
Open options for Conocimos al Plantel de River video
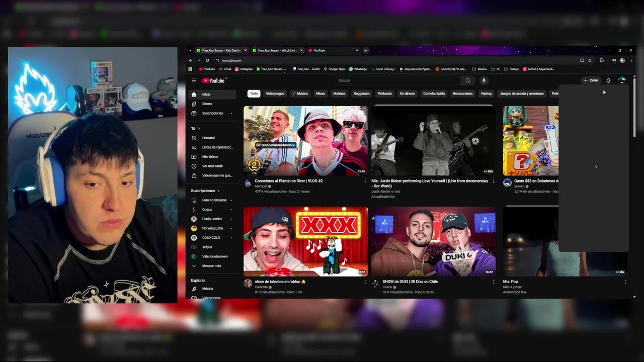click(366, 182)
